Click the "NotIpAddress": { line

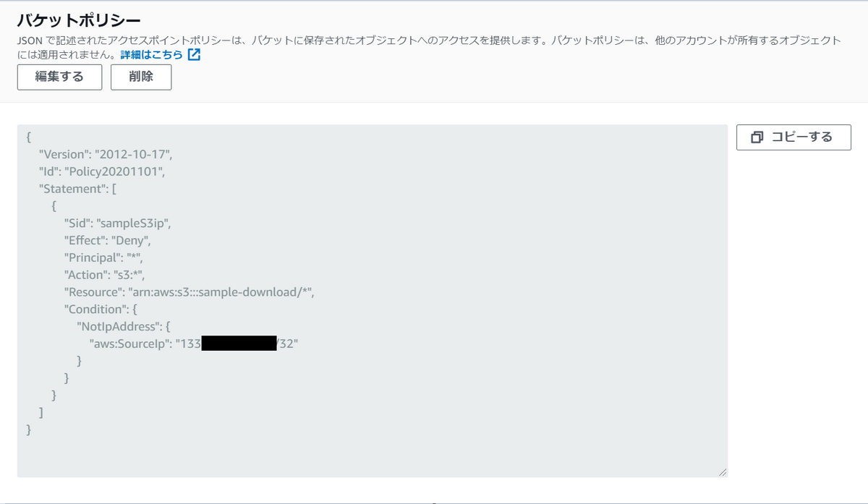click(123, 326)
